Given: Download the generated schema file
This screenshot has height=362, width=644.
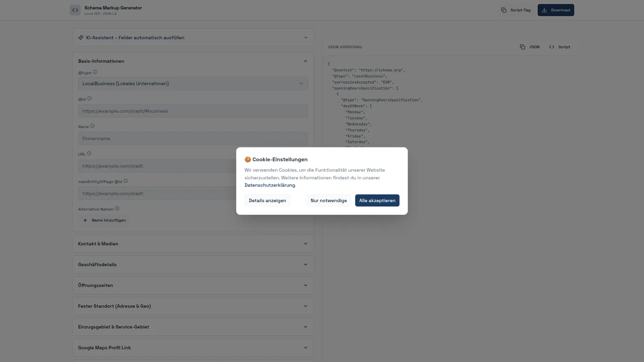Looking at the screenshot, I should (556, 10).
